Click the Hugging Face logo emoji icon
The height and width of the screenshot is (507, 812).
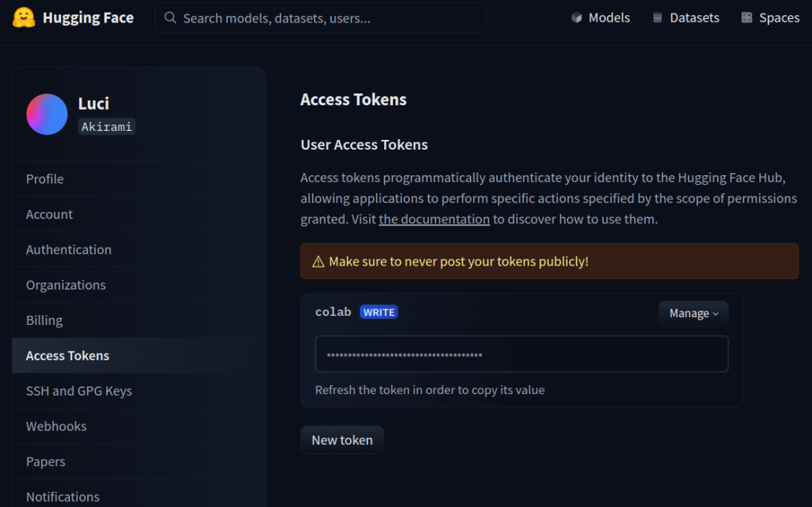point(24,18)
